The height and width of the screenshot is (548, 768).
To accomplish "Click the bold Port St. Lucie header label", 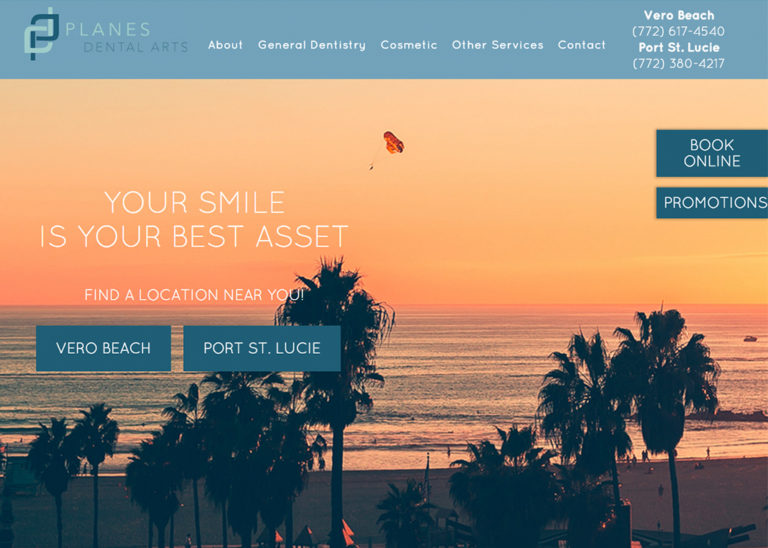I will [x=679, y=48].
